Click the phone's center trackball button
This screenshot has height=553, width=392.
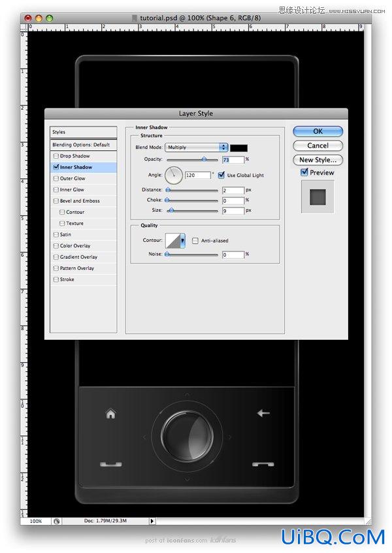click(188, 437)
